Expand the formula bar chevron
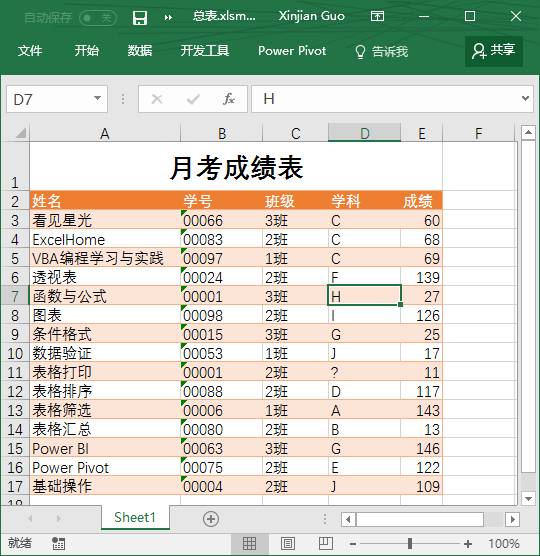 coord(525,98)
